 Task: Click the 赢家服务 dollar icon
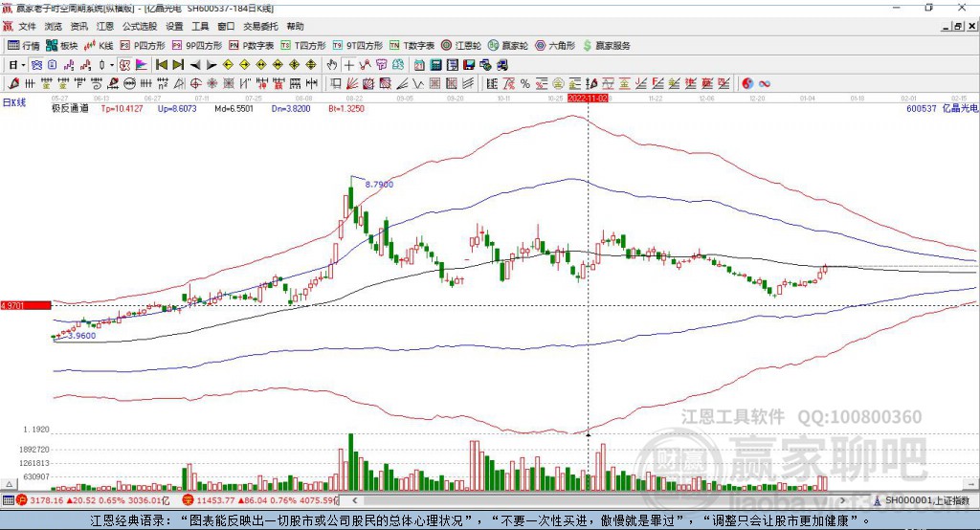tap(587, 45)
